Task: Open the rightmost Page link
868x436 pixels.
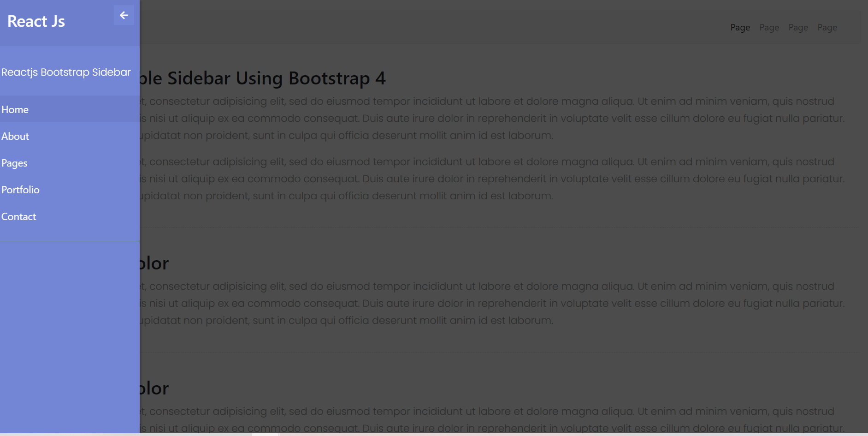Action: (827, 27)
